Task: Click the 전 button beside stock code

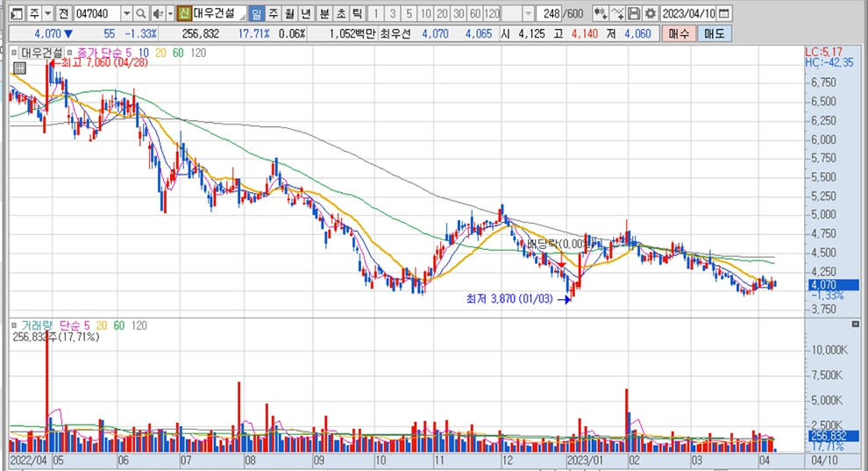Action: (64, 13)
